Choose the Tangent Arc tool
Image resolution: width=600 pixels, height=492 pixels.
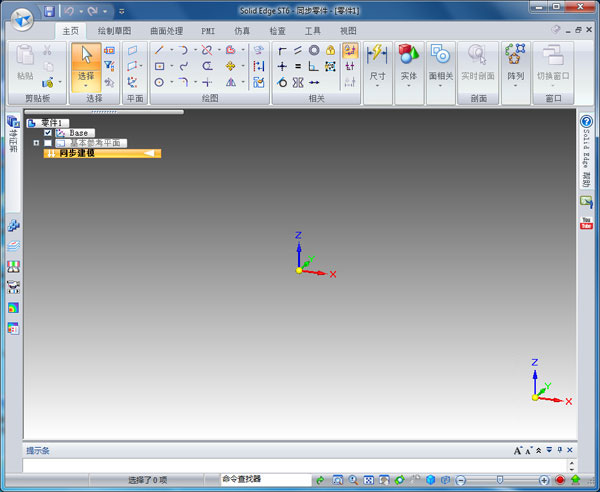183,50
